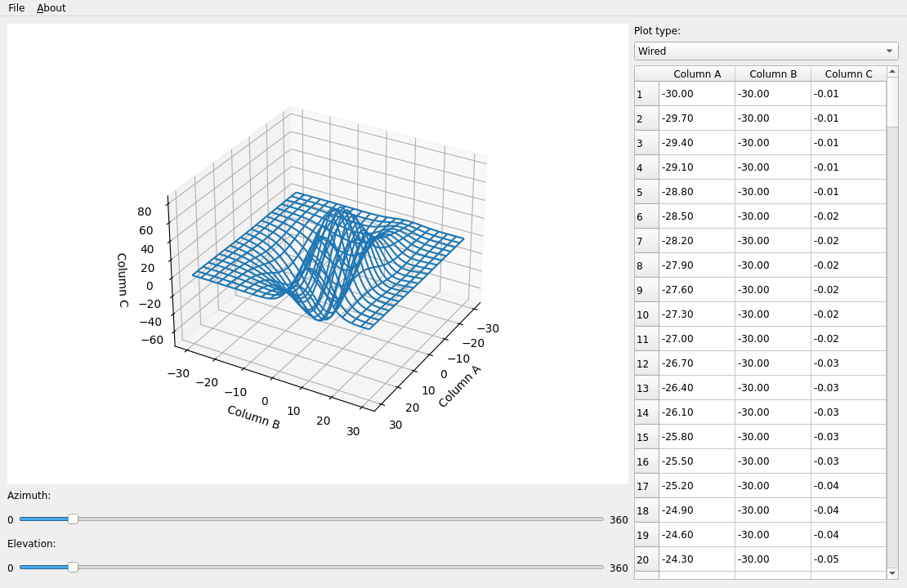Click the Column C header
The image size is (907, 588).
848,73
